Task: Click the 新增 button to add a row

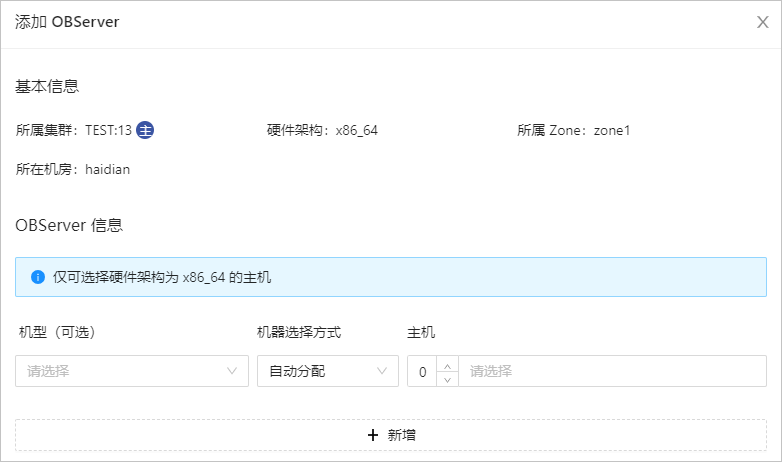Action: 391,435
